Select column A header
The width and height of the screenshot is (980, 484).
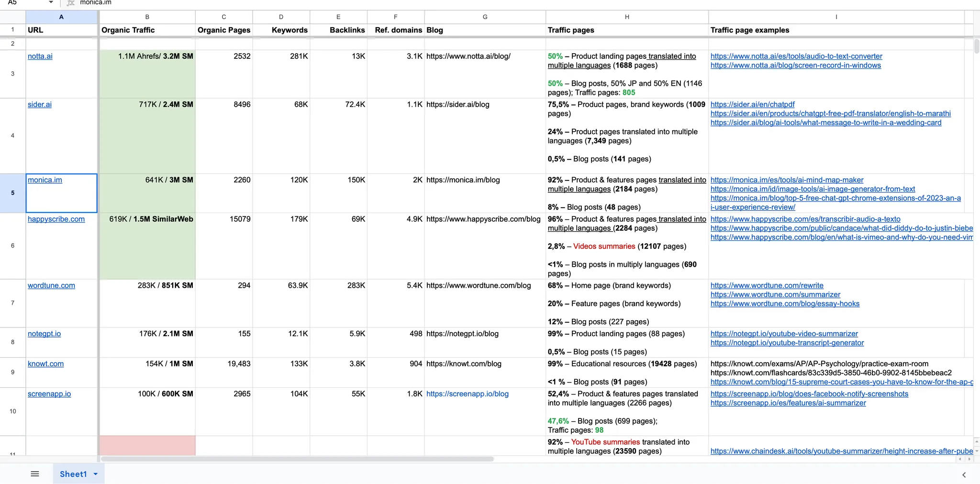[61, 17]
